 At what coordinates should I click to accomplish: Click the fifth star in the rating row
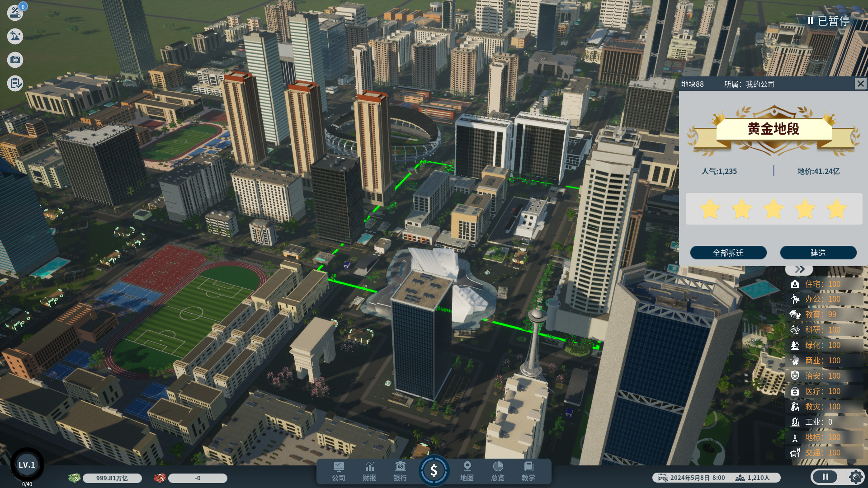pyautogui.click(x=836, y=208)
